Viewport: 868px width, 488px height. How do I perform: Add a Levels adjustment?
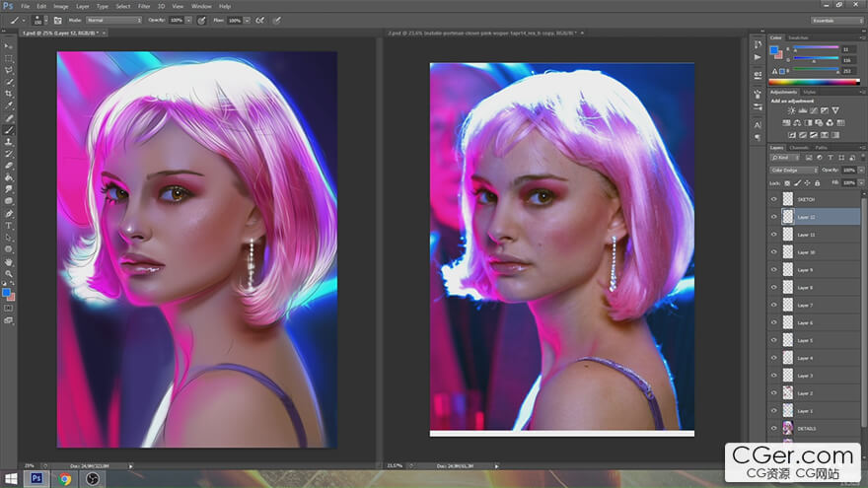click(803, 110)
